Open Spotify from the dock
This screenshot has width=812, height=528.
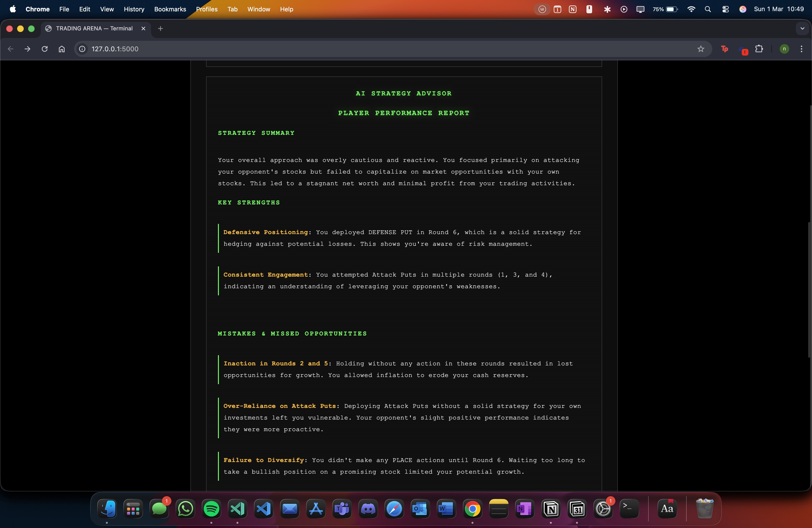point(211,509)
